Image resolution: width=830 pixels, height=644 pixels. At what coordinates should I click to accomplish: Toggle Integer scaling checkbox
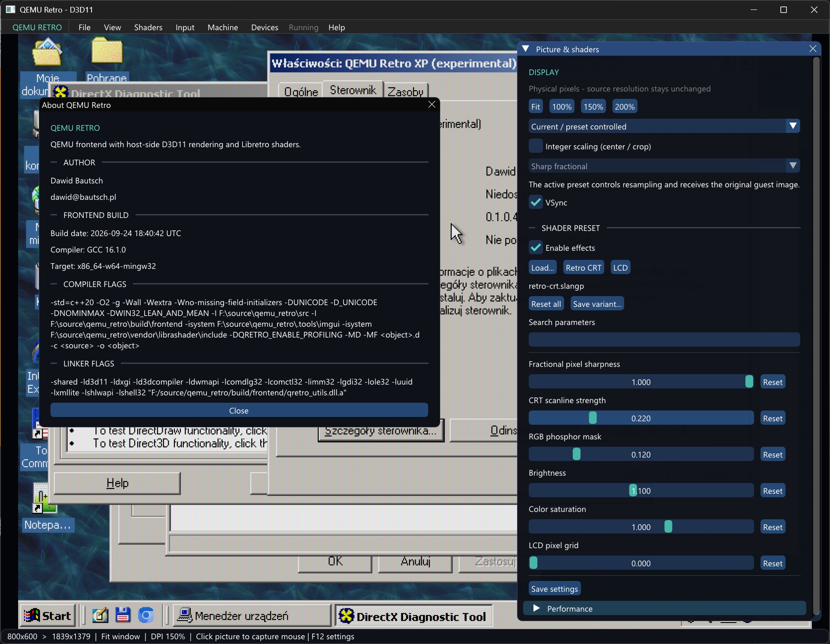536,146
